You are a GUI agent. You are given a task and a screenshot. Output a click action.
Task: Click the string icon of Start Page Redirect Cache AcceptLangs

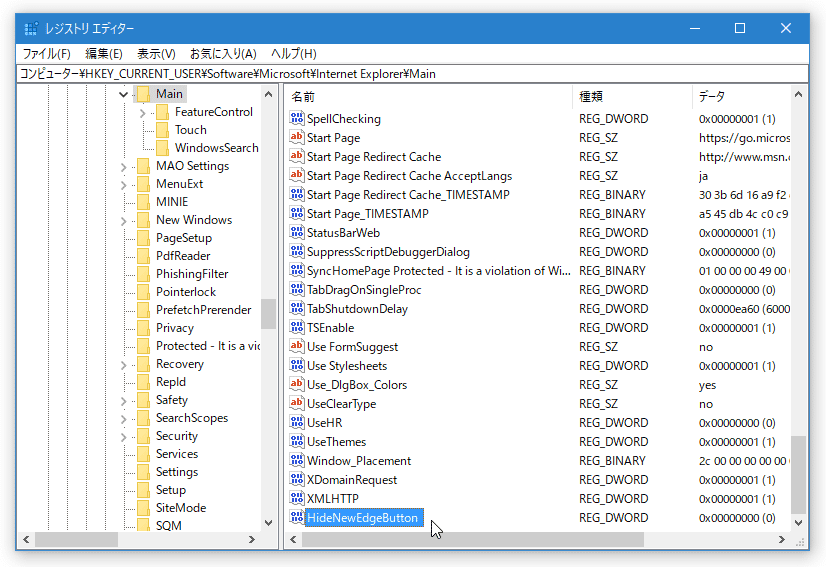(x=297, y=175)
